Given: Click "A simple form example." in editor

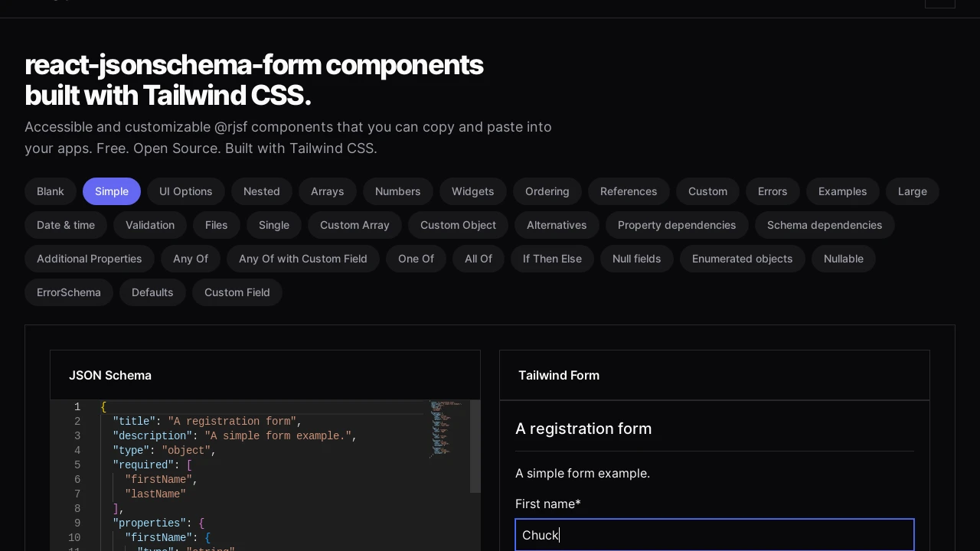Looking at the screenshot, I should click(278, 436).
